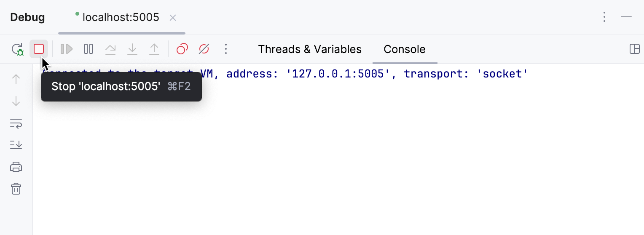Stop the localhost:5005 debug session
Screen dimensions: 644x235
(39, 49)
